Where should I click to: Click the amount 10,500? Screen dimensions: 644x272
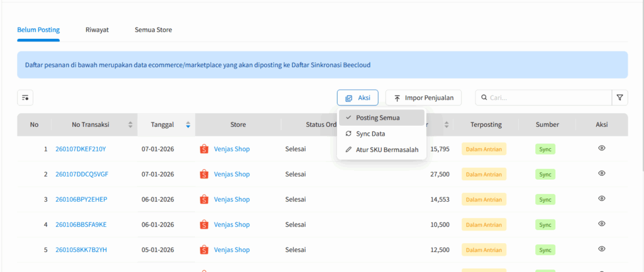pyautogui.click(x=440, y=224)
